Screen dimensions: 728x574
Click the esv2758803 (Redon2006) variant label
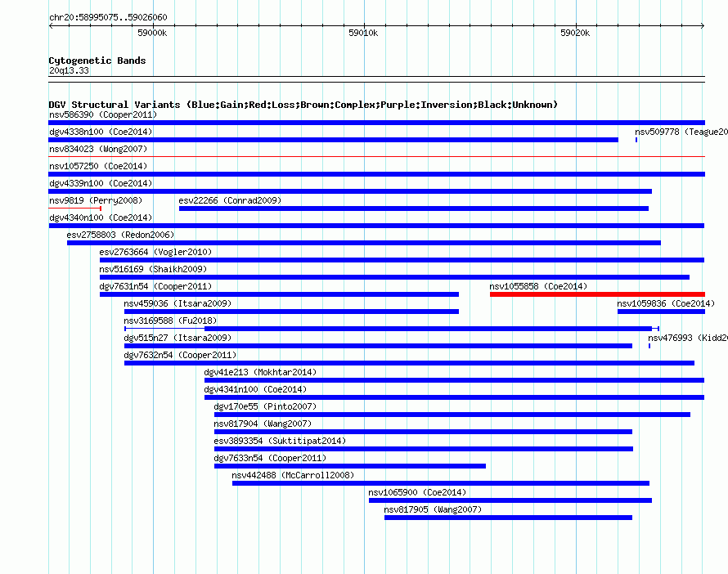[120, 235]
